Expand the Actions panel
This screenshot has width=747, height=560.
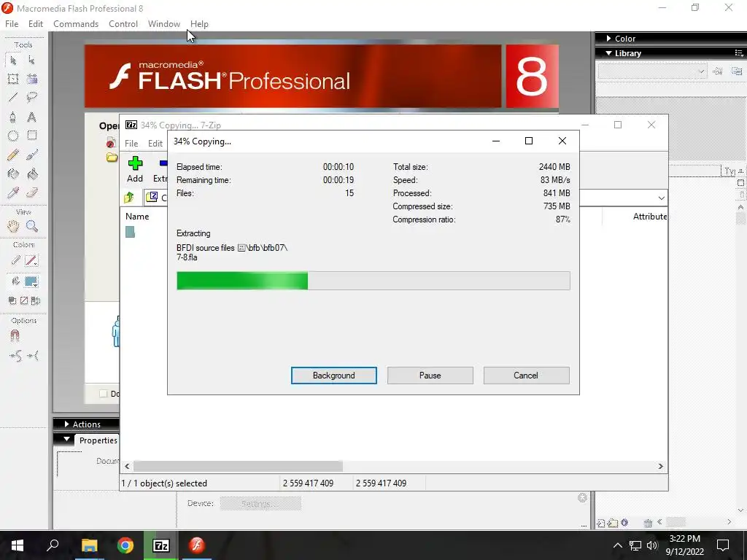pos(66,424)
